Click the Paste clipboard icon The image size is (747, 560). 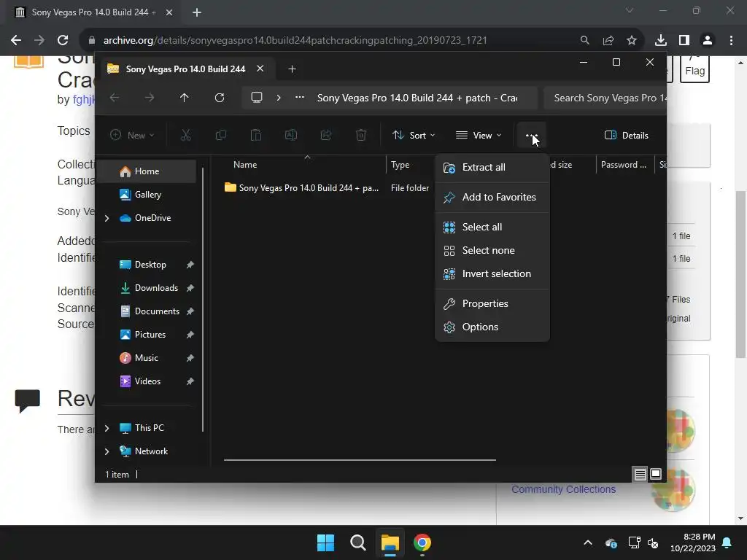(256, 135)
